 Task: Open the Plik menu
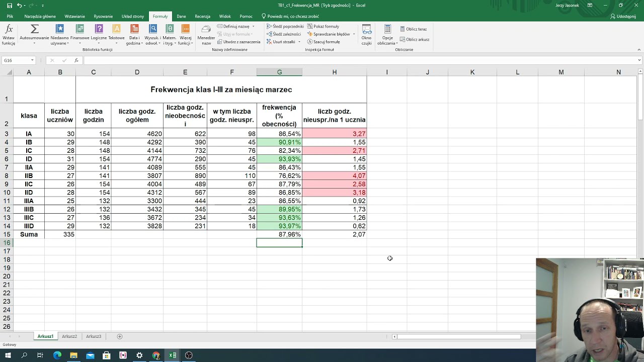(x=10, y=16)
